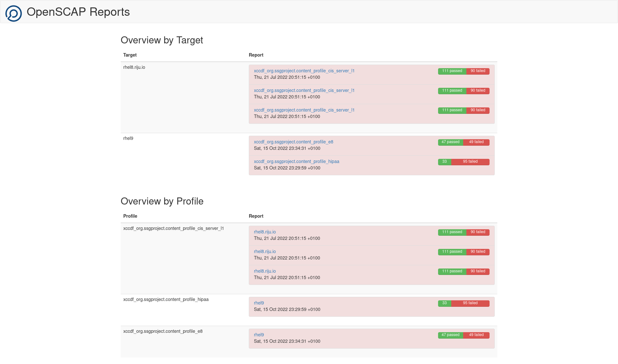Open first cis_server_l1 report for rhel8.riju.io
The width and height of the screenshot is (618, 364).
click(x=304, y=71)
